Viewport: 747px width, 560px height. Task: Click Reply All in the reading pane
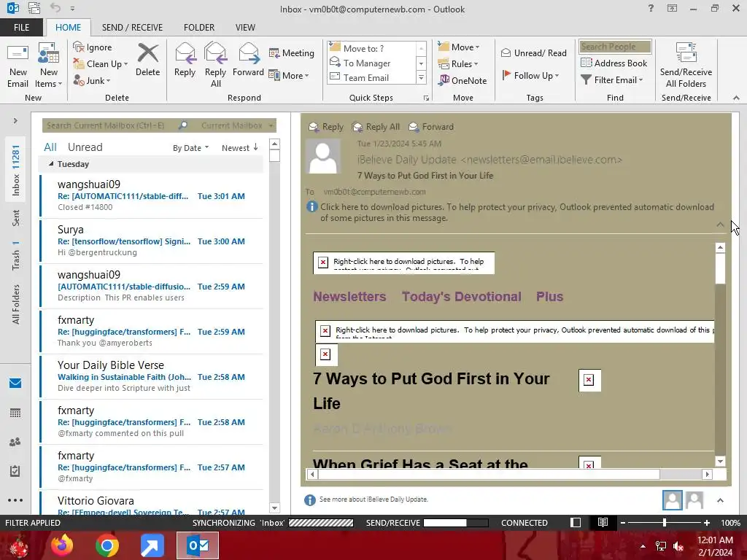[x=376, y=127]
